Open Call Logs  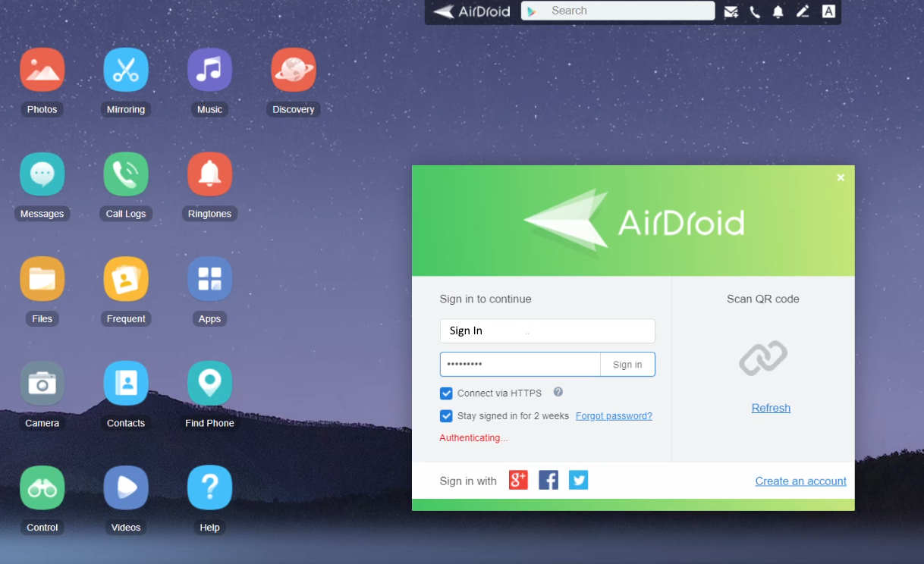[126, 174]
